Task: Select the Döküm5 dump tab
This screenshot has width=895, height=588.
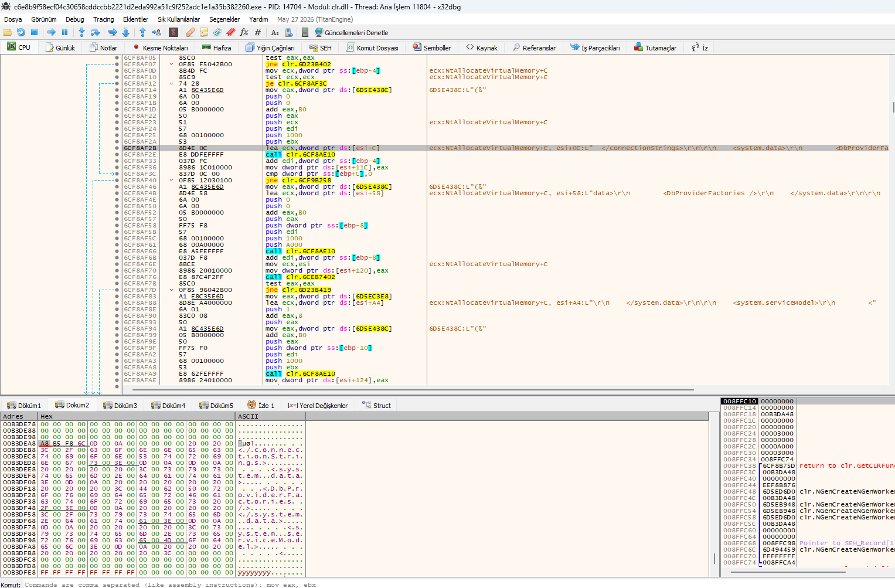Action: pyautogui.click(x=216, y=405)
